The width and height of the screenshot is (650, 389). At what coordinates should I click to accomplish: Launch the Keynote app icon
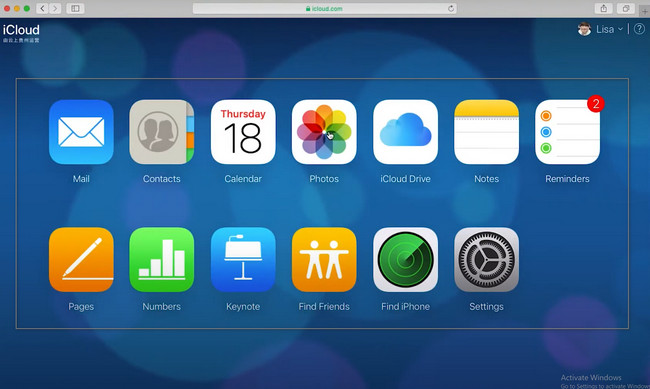tap(243, 260)
